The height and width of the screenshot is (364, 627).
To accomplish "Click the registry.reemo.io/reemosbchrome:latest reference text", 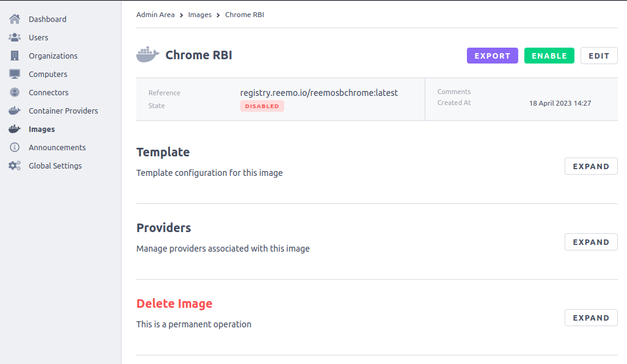I will [x=319, y=93].
